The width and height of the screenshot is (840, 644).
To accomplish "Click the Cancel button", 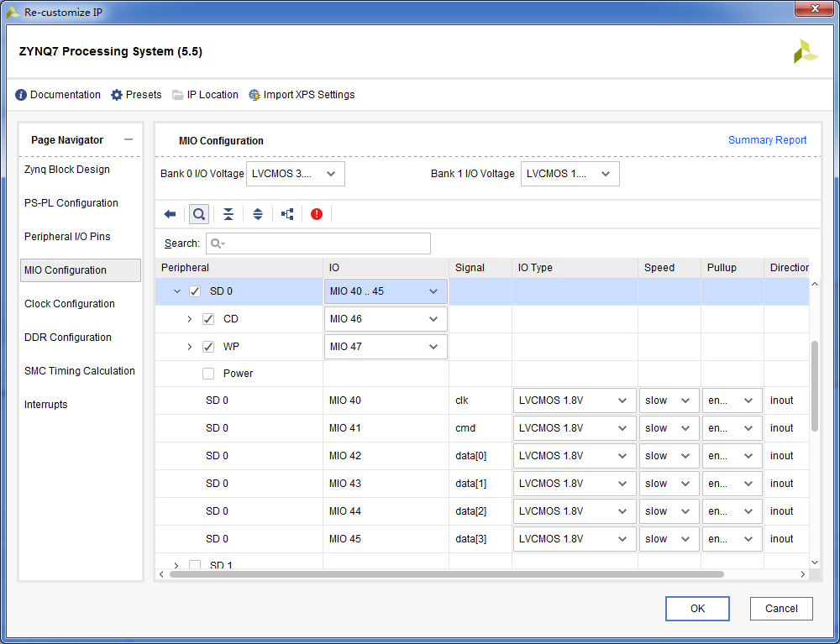I will click(x=781, y=609).
